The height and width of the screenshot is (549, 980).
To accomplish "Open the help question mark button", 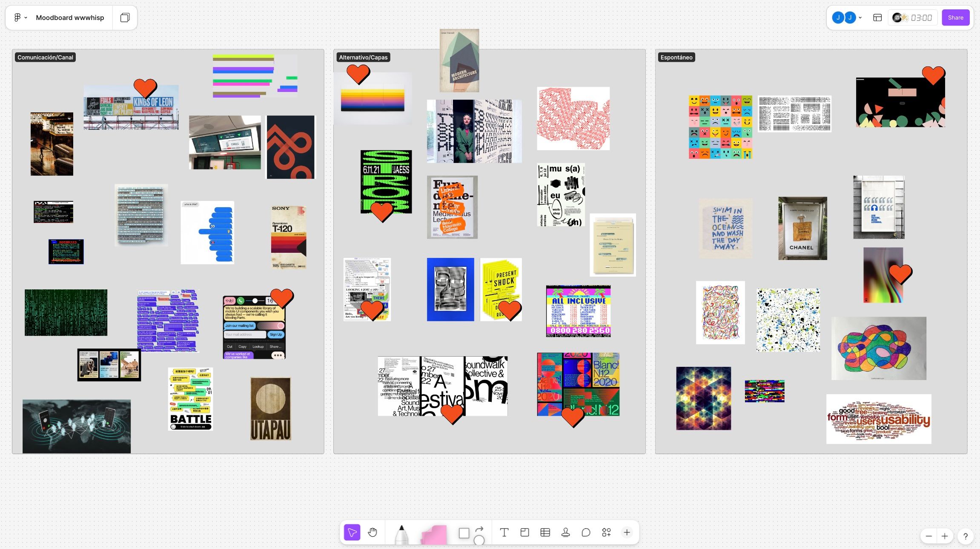I will 965,536.
